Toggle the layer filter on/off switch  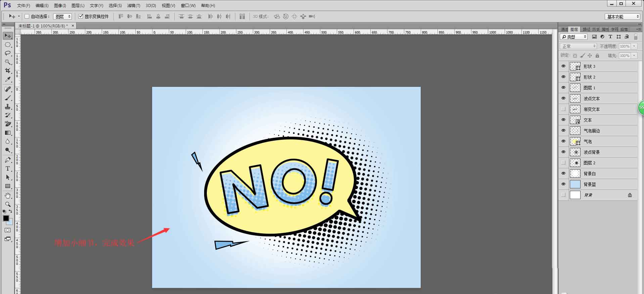pyautogui.click(x=636, y=37)
